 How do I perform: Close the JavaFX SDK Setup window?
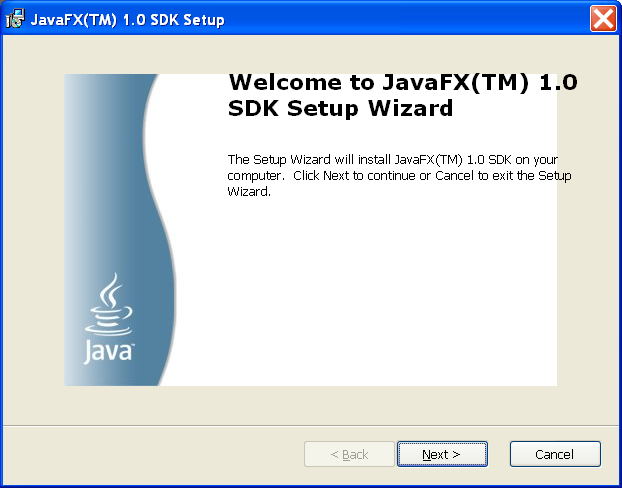click(603, 19)
